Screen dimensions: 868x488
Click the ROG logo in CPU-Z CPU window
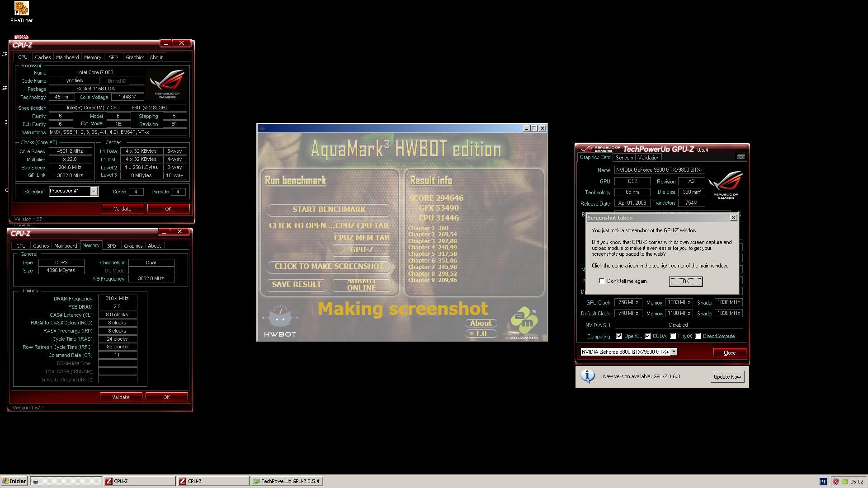pos(167,84)
